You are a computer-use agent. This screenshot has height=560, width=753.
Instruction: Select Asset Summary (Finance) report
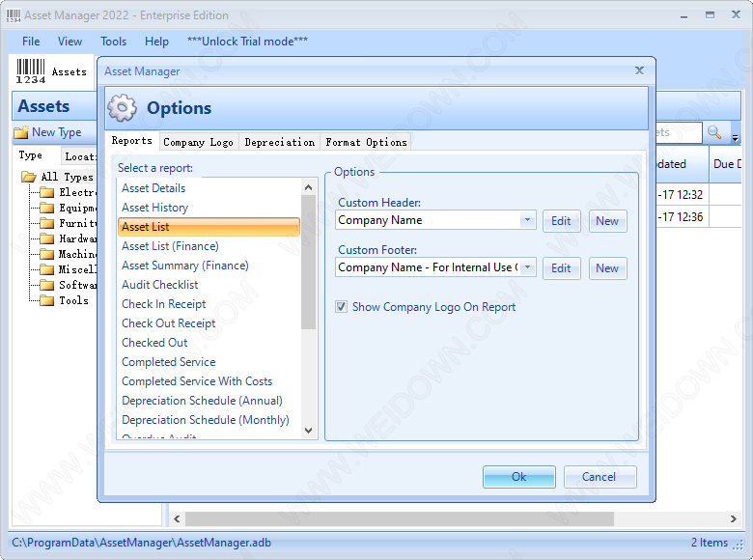209,266
